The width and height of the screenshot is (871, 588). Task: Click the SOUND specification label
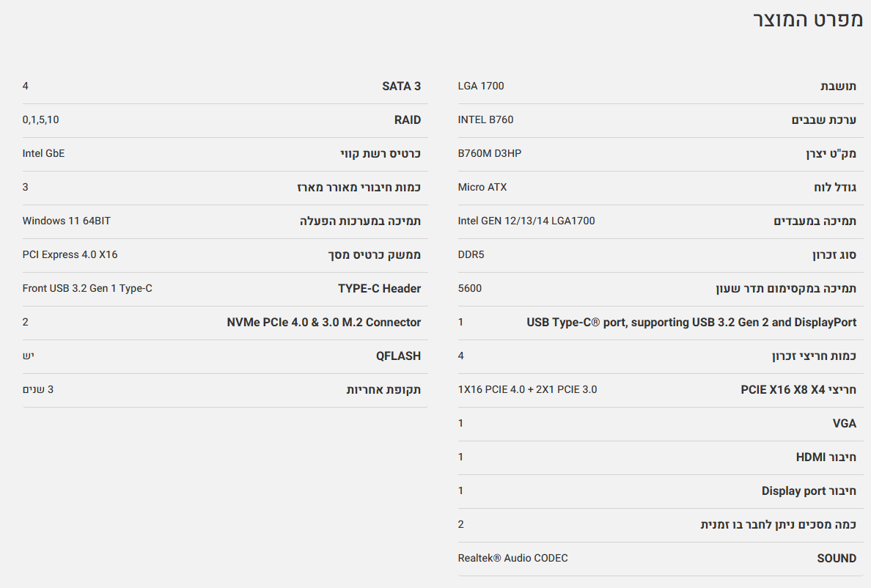coord(837,559)
